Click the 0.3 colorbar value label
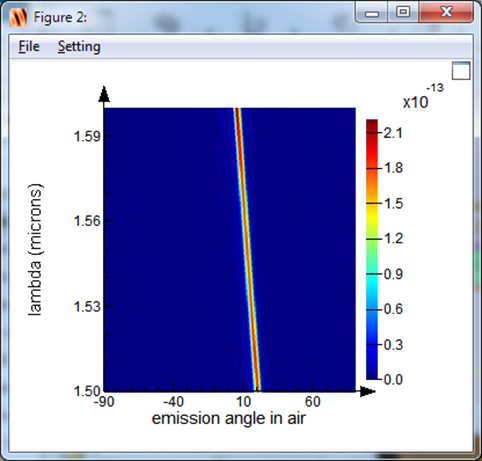The image size is (482, 461). coord(393,344)
